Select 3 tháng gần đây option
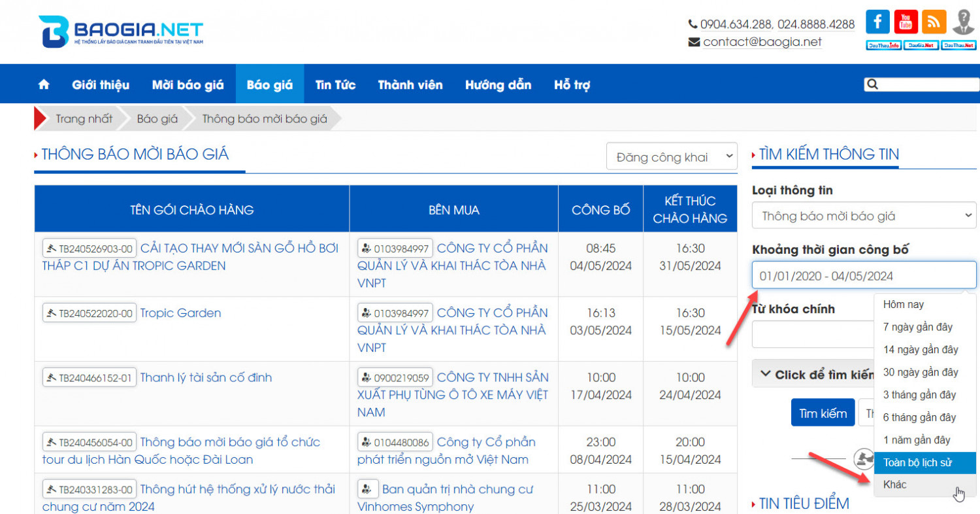The width and height of the screenshot is (980, 514). point(926,395)
